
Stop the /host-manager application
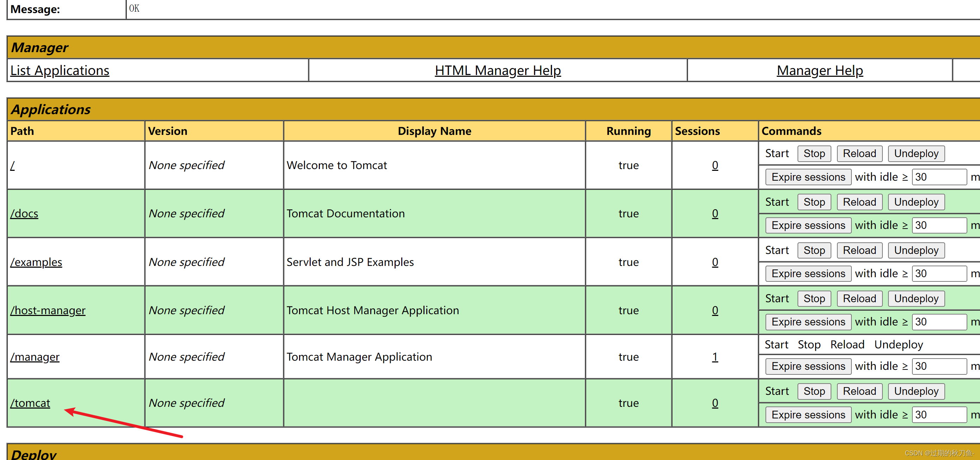coord(814,299)
